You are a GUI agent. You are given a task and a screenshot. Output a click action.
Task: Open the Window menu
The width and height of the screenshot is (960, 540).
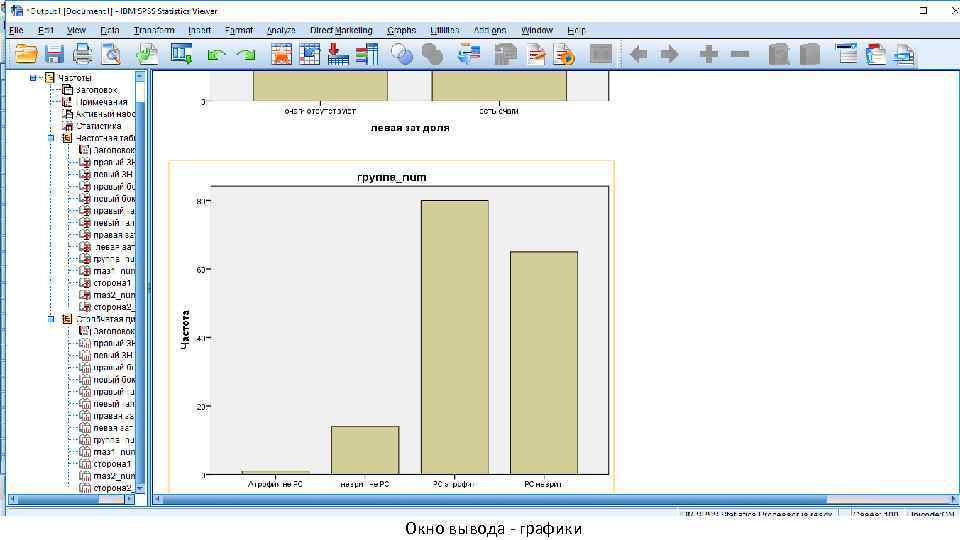tap(537, 30)
